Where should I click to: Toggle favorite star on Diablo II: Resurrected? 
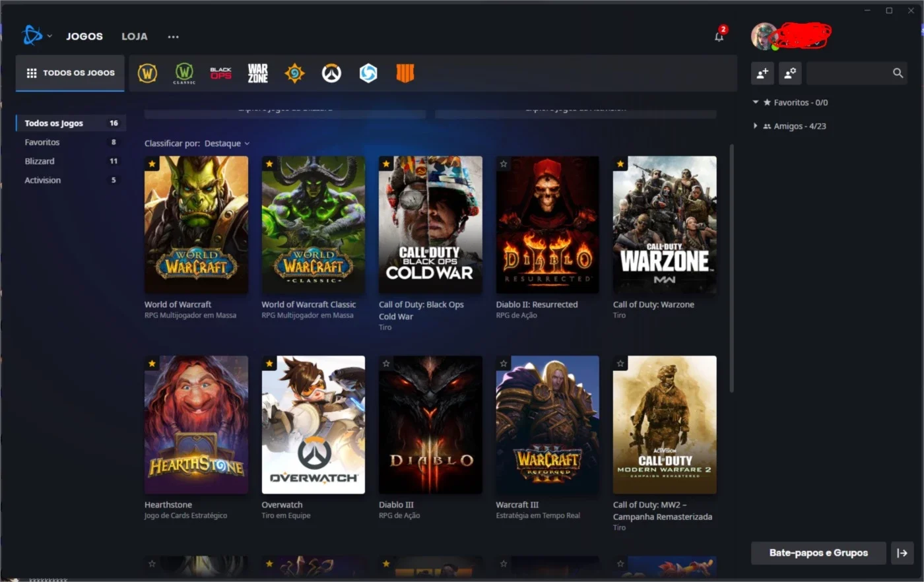[504, 164]
